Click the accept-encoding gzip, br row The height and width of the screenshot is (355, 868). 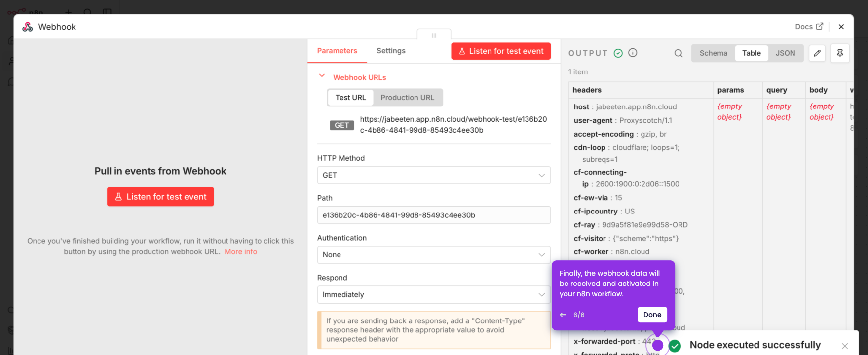pyautogui.click(x=620, y=134)
